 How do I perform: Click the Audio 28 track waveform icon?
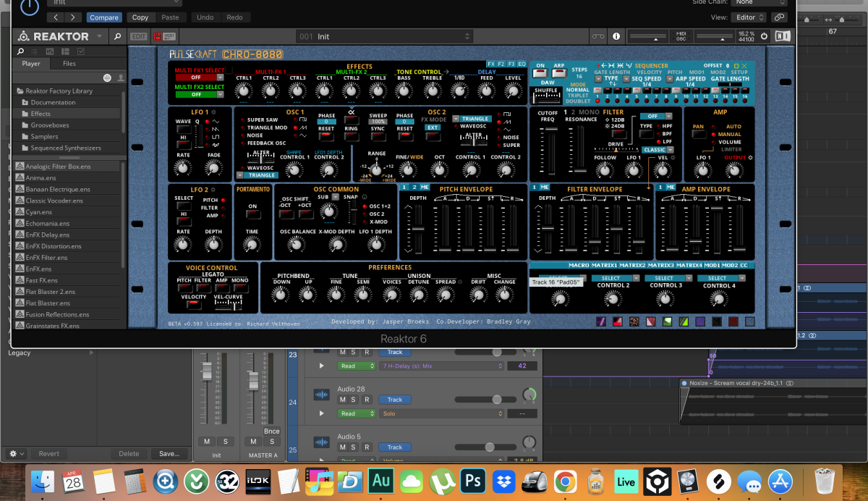click(321, 395)
